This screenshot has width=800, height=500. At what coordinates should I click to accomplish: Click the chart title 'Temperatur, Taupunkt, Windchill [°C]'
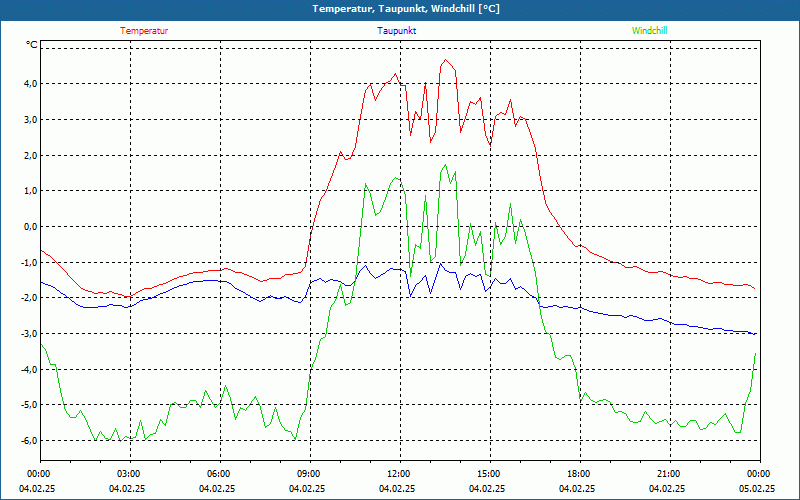[406, 9]
